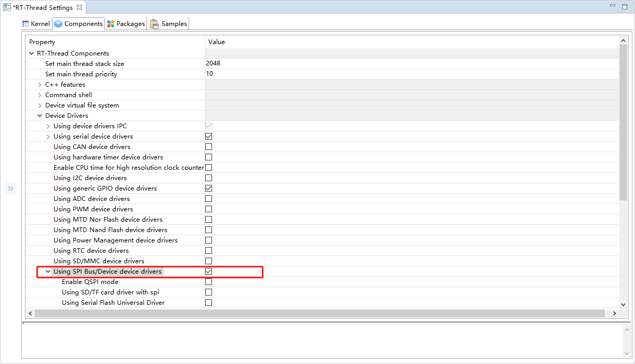Enable Using SD/MMC device drivers
This screenshot has width=635, height=364.
click(x=208, y=261)
